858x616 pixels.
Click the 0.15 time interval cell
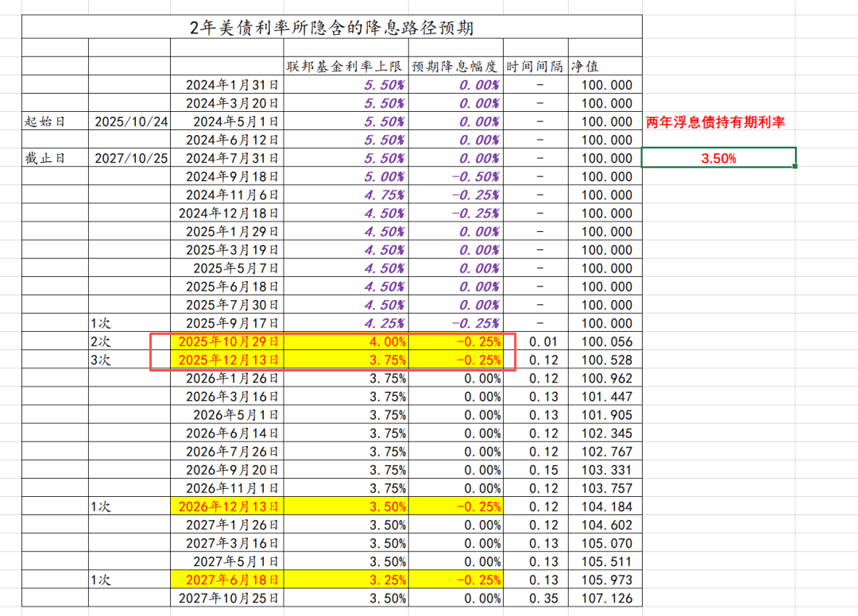pyautogui.click(x=535, y=469)
